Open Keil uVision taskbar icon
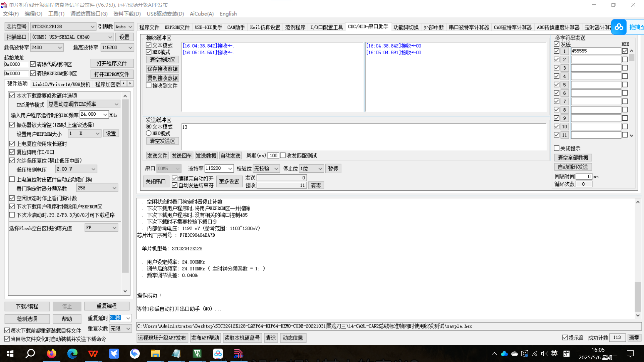 pyautogui.click(x=197, y=354)
